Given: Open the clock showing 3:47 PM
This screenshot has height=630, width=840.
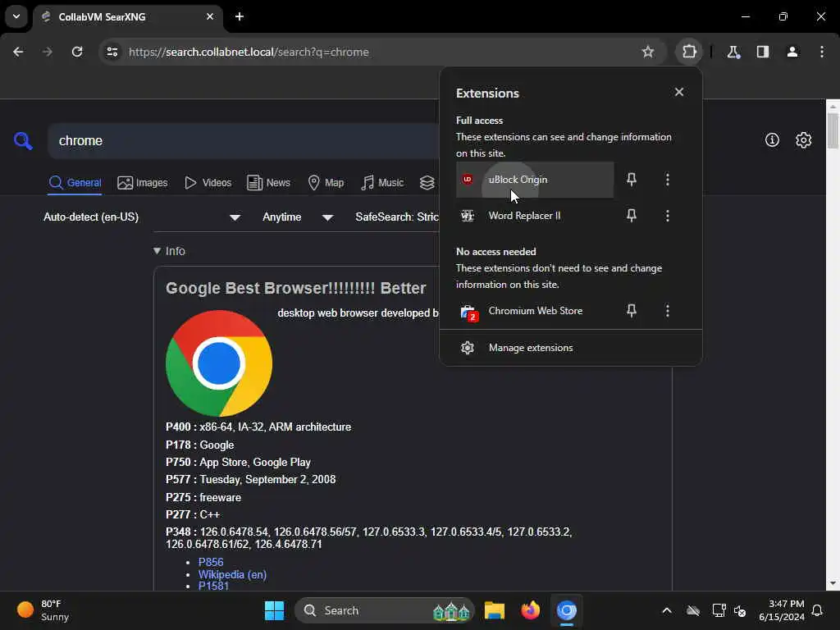Looking at the screenshot, I should point(782,610).
